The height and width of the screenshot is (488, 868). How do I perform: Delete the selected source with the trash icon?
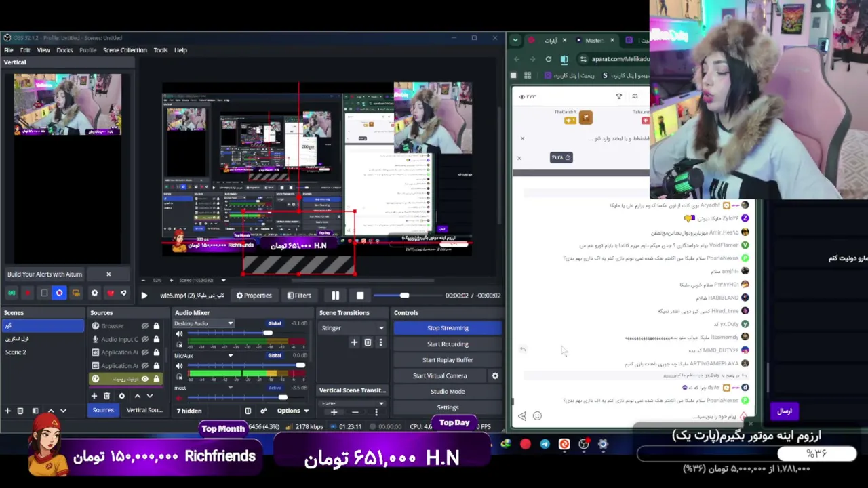pos(106,396)
